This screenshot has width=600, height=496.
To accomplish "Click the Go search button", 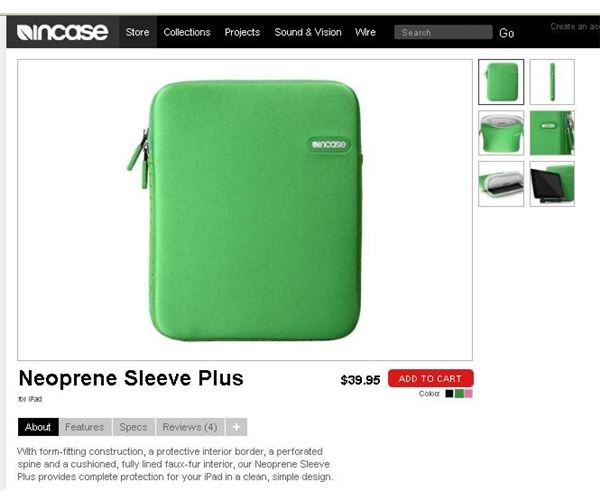I will [506, 33].
